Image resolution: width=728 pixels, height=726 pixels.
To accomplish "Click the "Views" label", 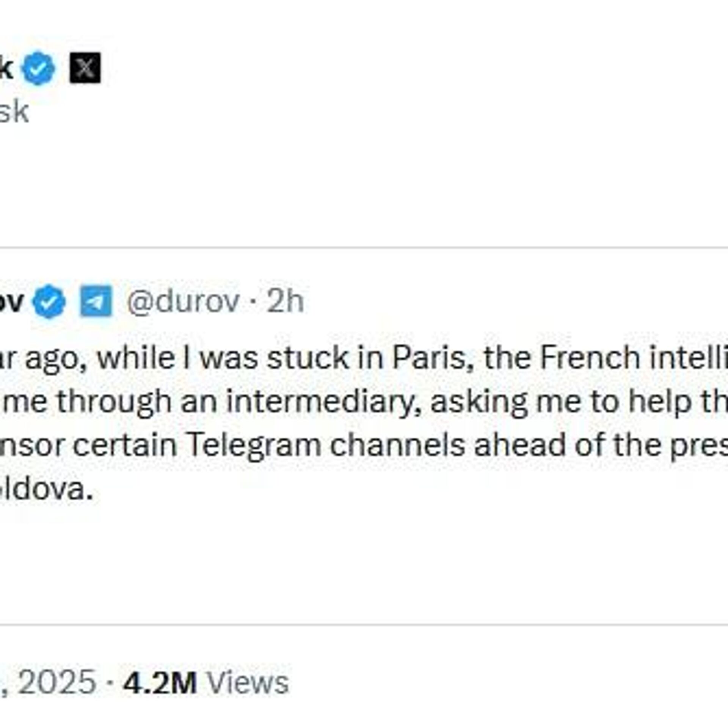I will pos(248,683).
